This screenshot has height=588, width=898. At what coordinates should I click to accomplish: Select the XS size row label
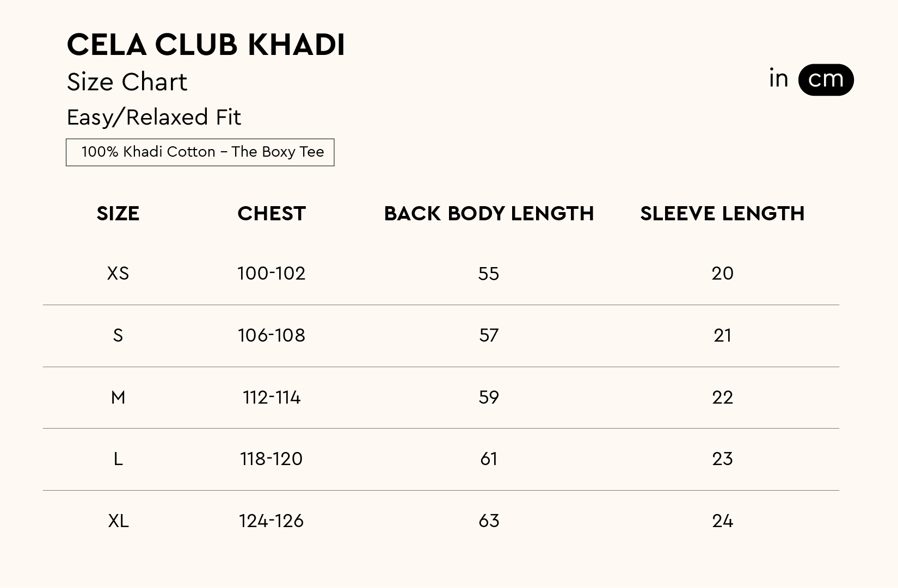click(118, 273)
